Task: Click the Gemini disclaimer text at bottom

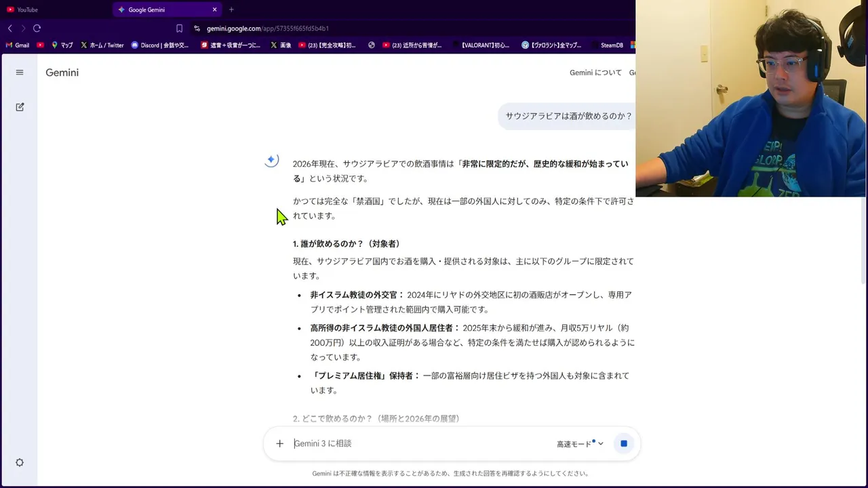Action: [x=450, y=474]
